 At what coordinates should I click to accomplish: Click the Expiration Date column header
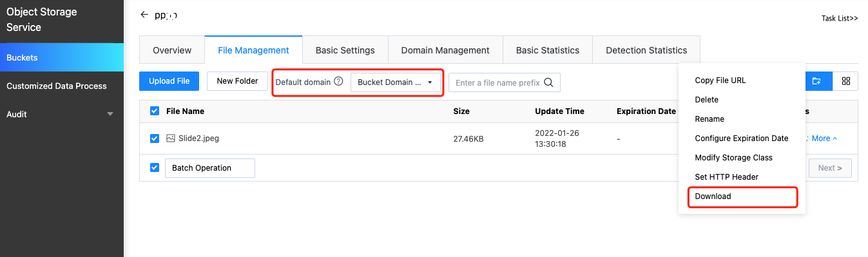pos(646,111)
